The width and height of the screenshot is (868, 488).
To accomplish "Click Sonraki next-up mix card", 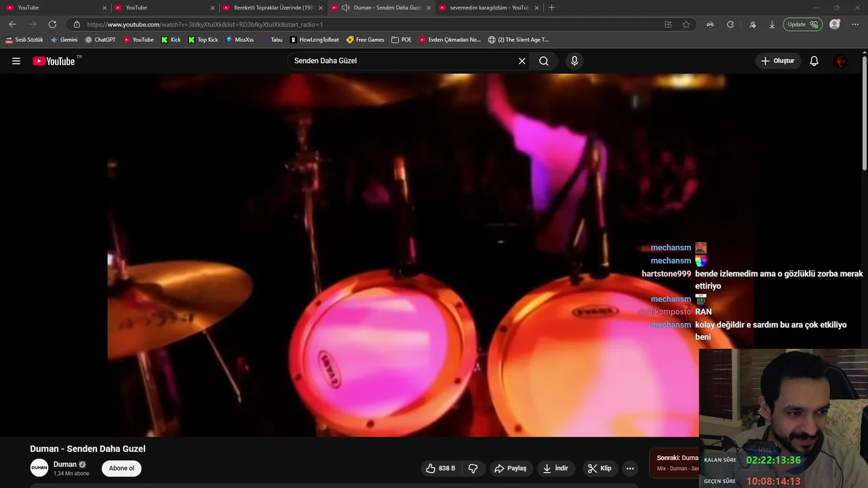I will click(674, 463).
